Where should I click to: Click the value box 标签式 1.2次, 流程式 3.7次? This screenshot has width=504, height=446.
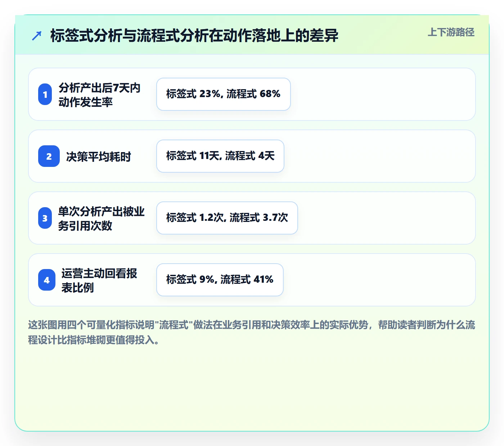pos(227,218)
